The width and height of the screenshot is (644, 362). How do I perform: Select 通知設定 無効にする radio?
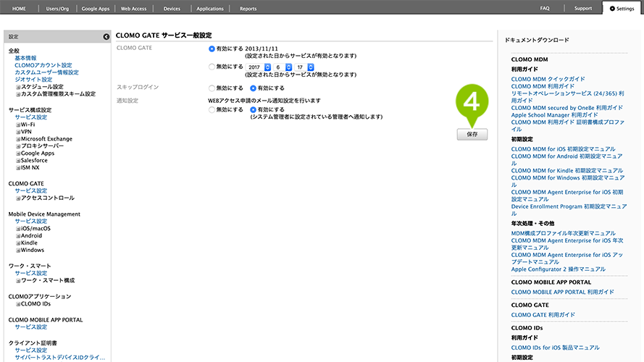click(x=212, y=109)
